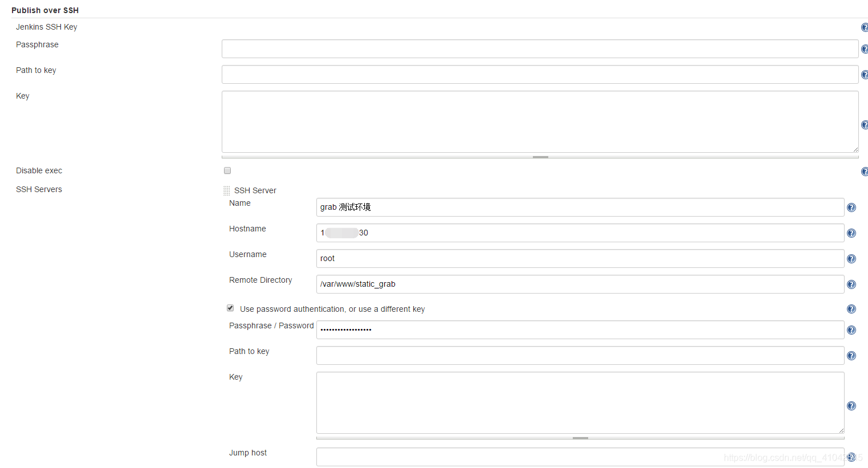Grab the SSH Server drag handle

coord(227,190)
